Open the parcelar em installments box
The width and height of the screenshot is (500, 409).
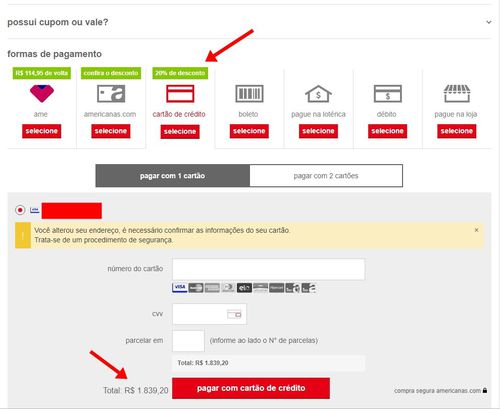188,341
